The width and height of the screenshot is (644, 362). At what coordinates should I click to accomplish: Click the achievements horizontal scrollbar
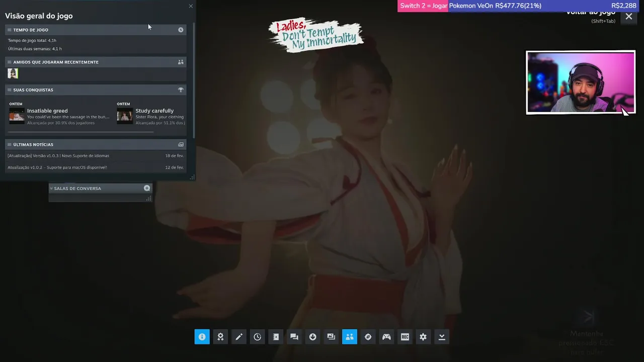click(81, 132)
